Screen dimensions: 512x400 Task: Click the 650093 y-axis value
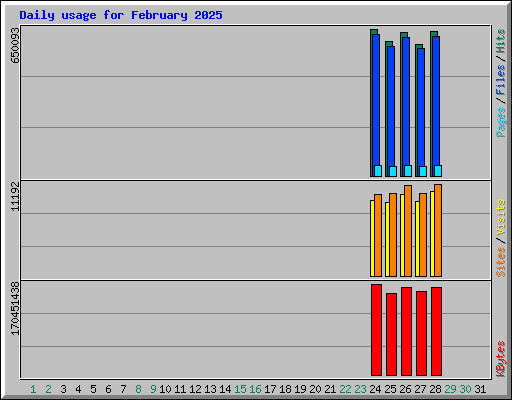click(x=15, y=45)
